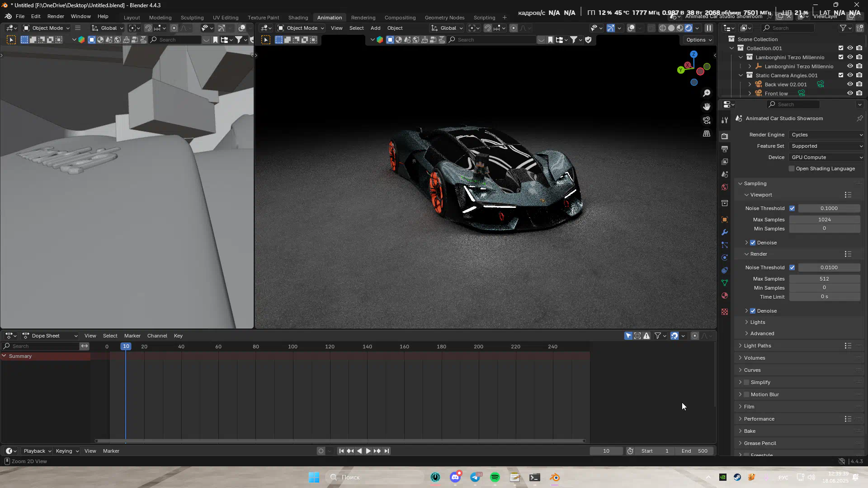Image resolution: width=868 pixels, height=488 pixels.
Task: Click the viewport Max Samples 1024 field
Action: (825, 220)
